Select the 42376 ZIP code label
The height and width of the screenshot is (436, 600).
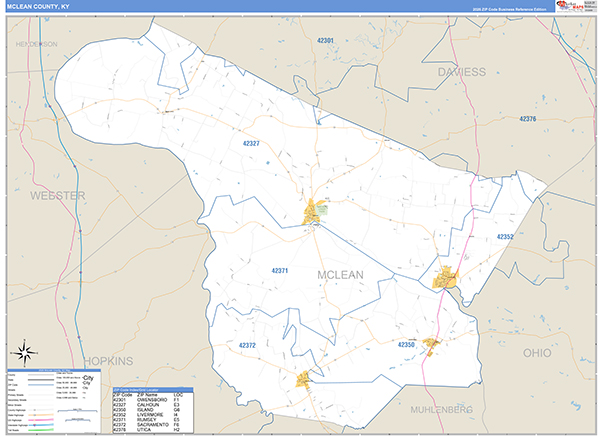(x=528, y=119)
